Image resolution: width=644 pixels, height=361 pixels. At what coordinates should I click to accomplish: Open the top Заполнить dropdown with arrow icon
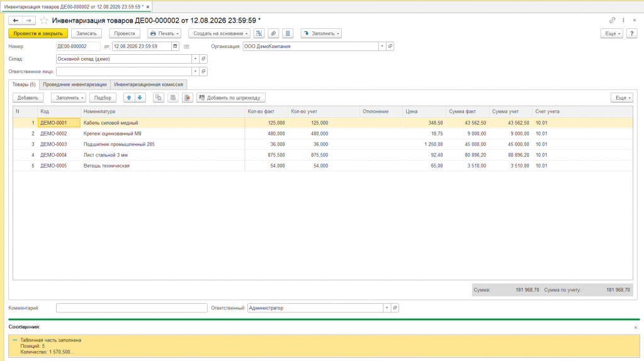point(321,33)
